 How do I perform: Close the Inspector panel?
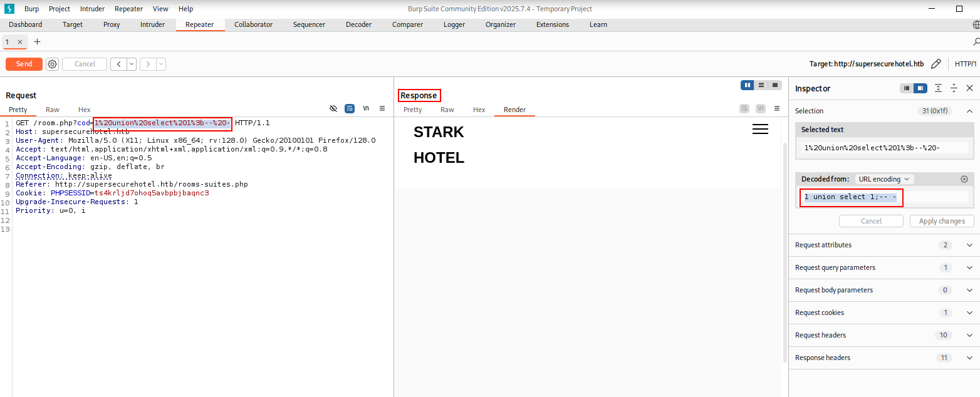(969, 88)
